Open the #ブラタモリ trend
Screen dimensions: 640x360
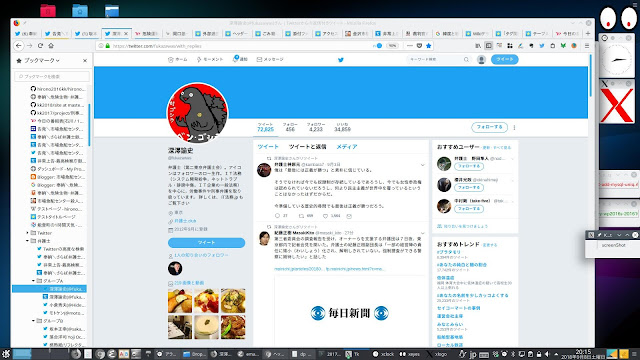click(449, 252)
